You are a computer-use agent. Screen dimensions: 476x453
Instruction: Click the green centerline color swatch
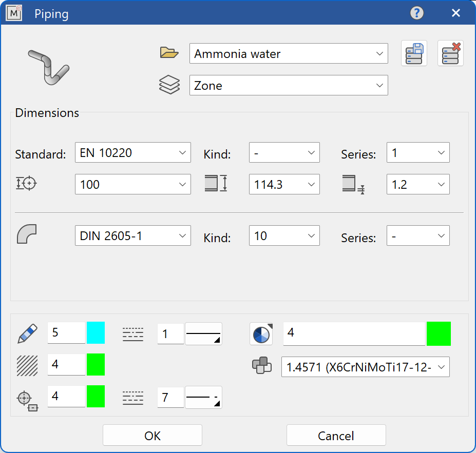pyautogui.click(x=96, y=396)
